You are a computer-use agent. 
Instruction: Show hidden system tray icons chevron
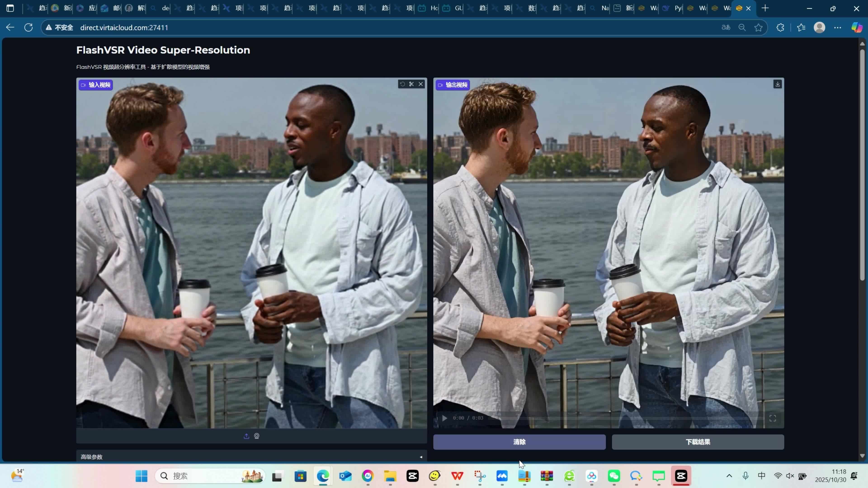point(729,476)
